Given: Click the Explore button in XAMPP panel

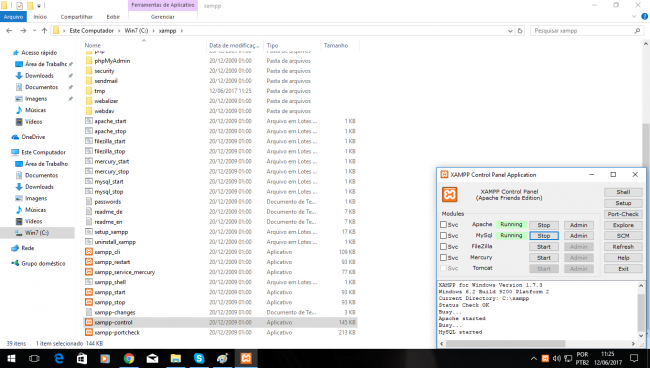Looking at the screenshot, I should tap(623, 225).
